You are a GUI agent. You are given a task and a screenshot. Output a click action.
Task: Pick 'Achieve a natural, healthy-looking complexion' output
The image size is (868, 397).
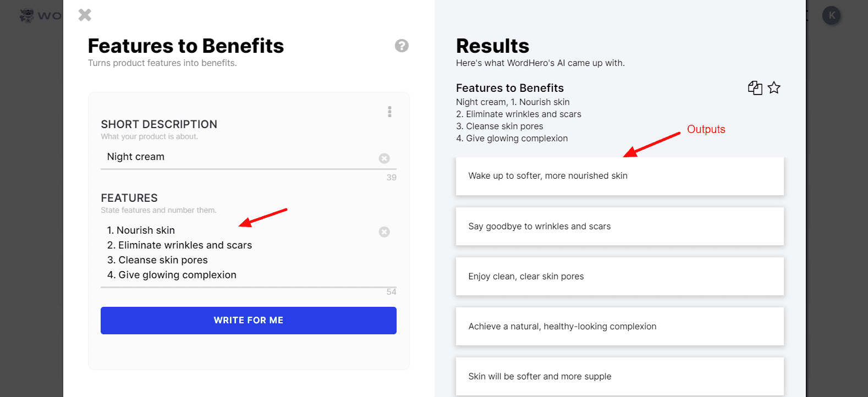620,326
